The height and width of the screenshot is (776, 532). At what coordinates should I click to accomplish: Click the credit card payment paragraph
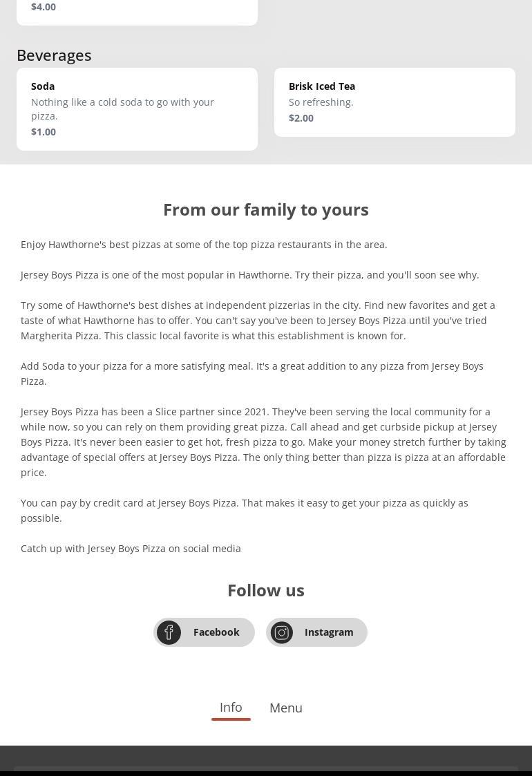click(245, 511)
